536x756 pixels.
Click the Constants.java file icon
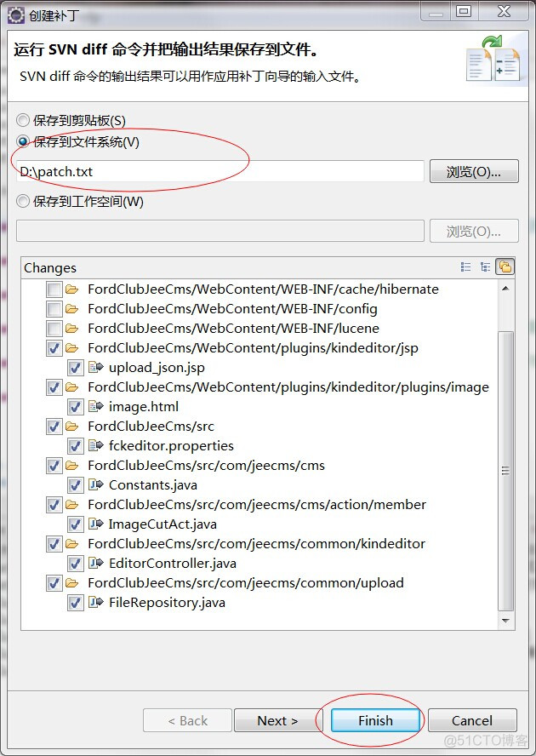click(96, 484)
